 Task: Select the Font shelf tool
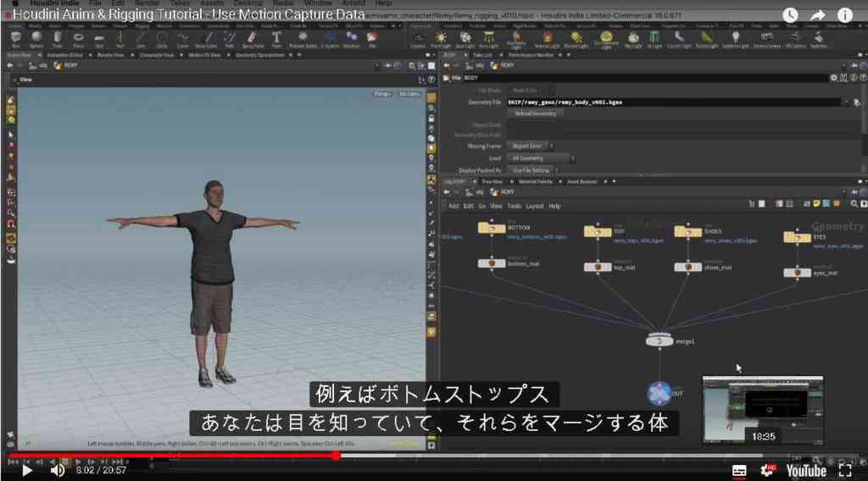pos(276,38)
